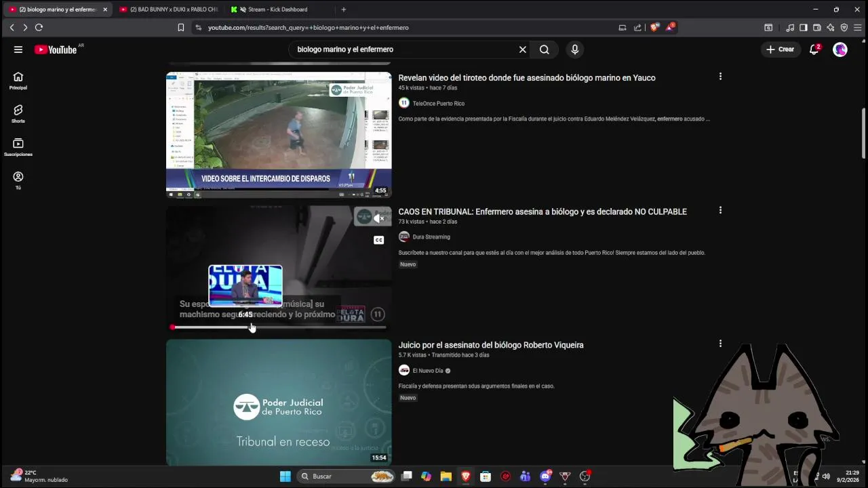Open Principal in the YouTube sidebar
Viewport: 868px width, 488px height.
18,81
